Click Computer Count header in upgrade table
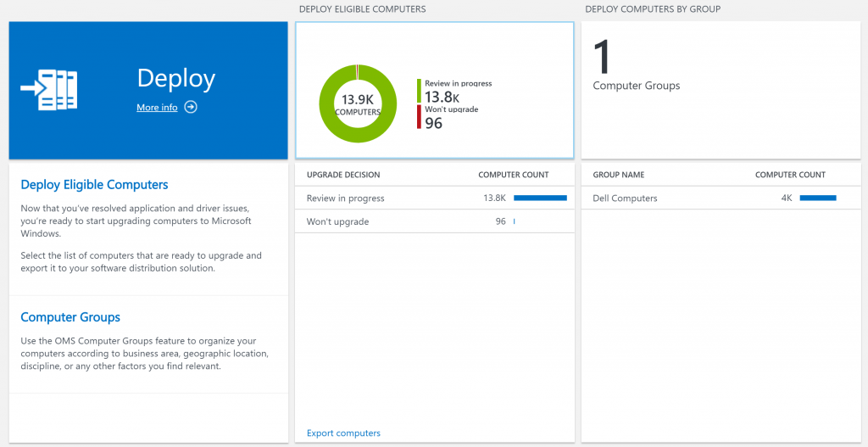The height and width of the screenshot is (447, 868). pos(514,175)
